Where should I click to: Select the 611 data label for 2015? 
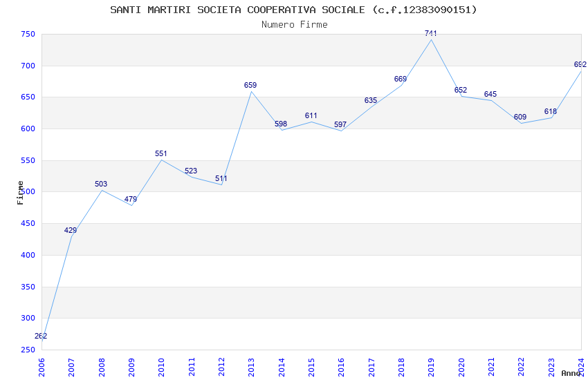(311, 115)
